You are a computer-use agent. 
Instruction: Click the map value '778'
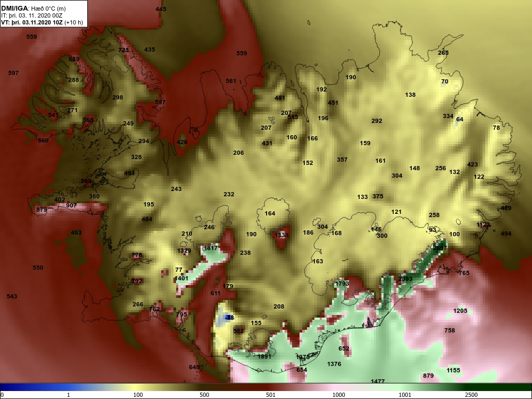[x=137, y=255]
